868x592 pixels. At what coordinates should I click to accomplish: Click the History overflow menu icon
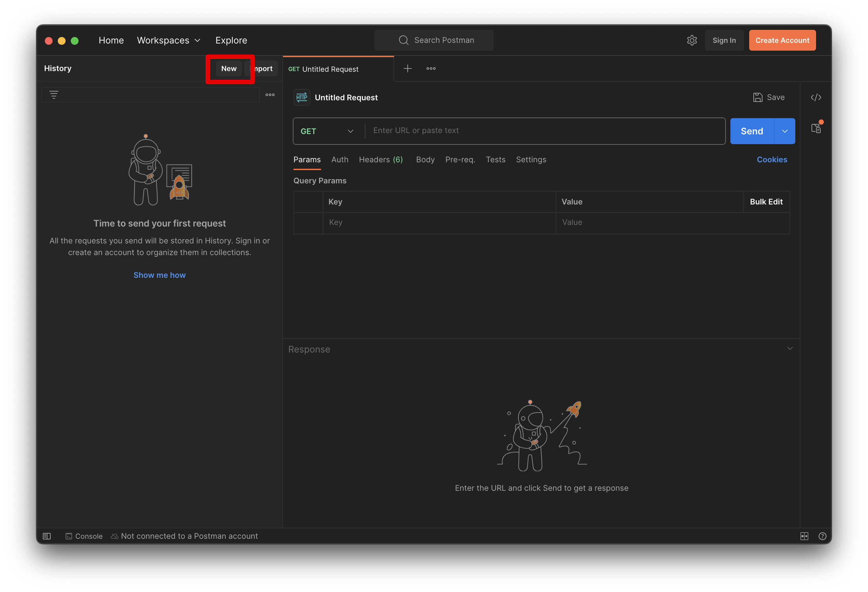pyautogui.click(x=270, y=94)
